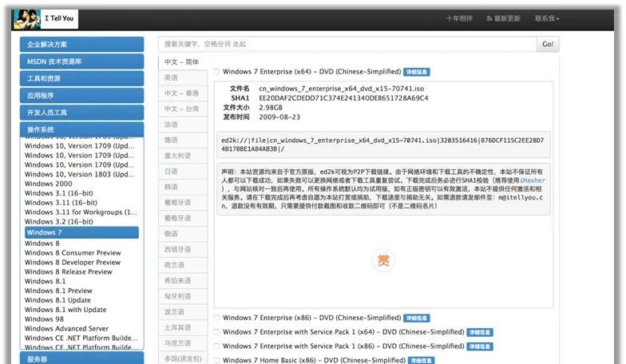This screenshot has height=364, width=626.
Task: Select Windows 8 Developer Preview entry
Action: click(x=72, y=263)
